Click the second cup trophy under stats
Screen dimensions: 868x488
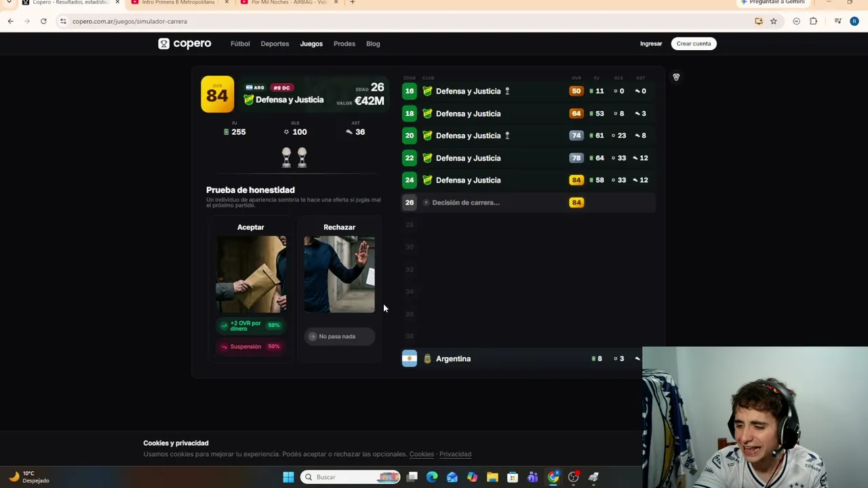[302, 157]
